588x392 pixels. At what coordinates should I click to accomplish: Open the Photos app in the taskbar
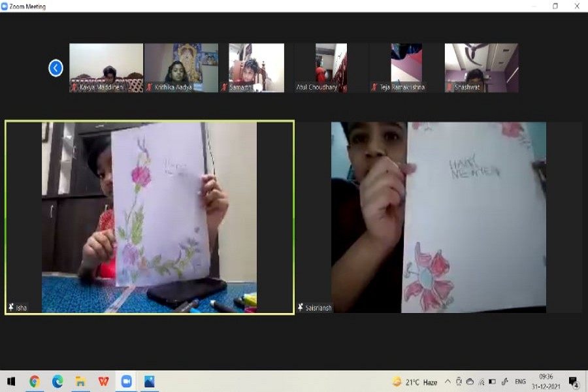pyautogui.click(x=150, y=382)
